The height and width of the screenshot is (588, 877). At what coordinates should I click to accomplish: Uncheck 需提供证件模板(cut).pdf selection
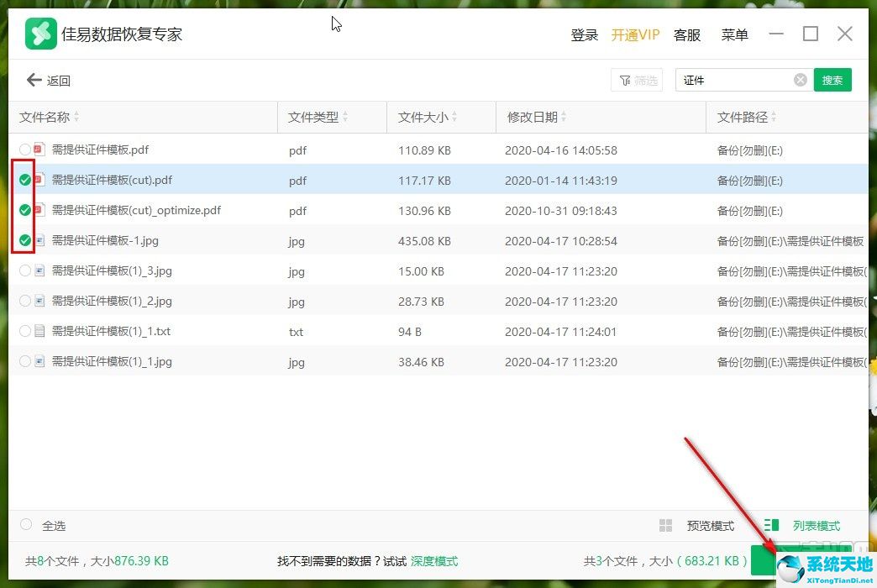tap(25, 180)
